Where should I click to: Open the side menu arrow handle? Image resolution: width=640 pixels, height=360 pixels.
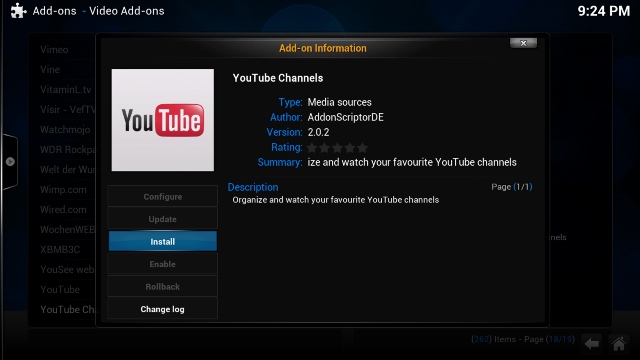click(10, 162)
